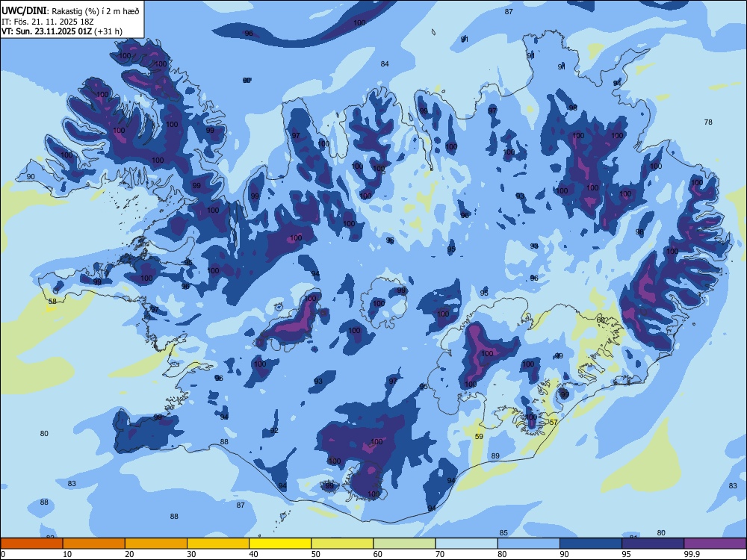Select the bright yellow 40–50 legend swatch
The height and width of the screenshot is (560, 747).
click(280, 544)
